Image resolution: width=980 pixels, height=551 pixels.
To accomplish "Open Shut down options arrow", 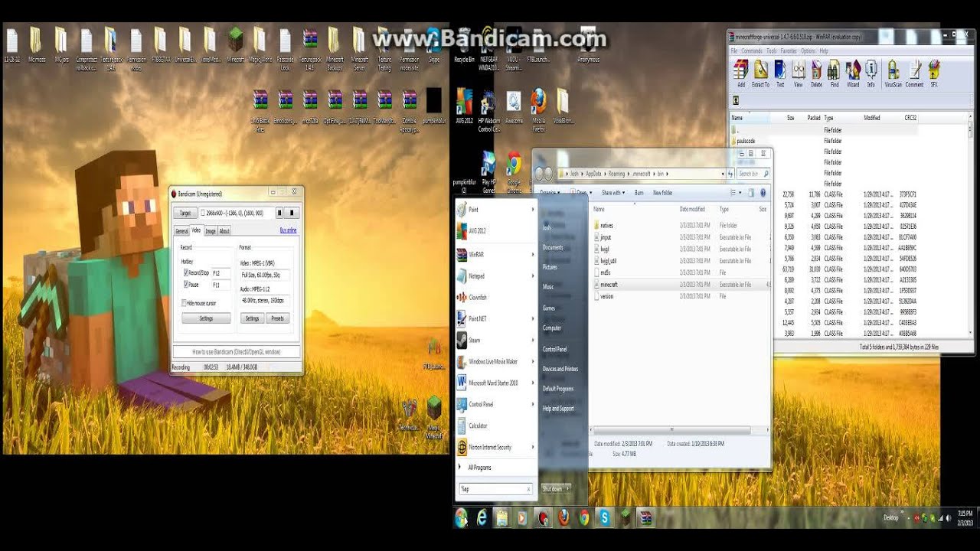I will coord(570,488).
